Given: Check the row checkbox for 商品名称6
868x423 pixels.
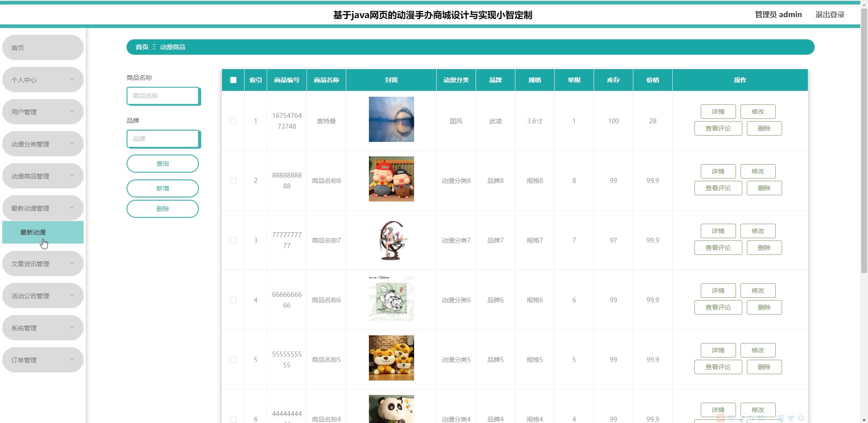Looking at the screenshot, I should tap(233, 300).
